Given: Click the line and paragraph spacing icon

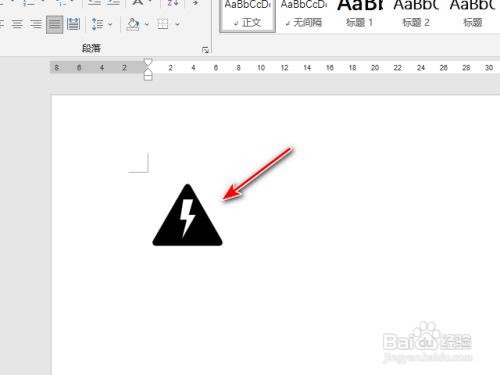Looking at the screenshot, I should pos(97,24).
